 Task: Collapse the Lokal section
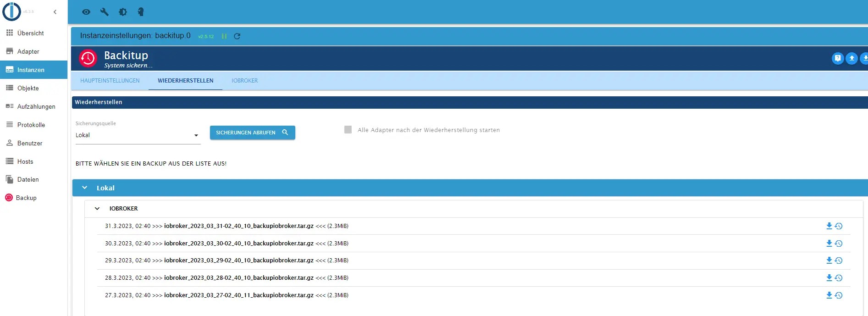point(84,188)
